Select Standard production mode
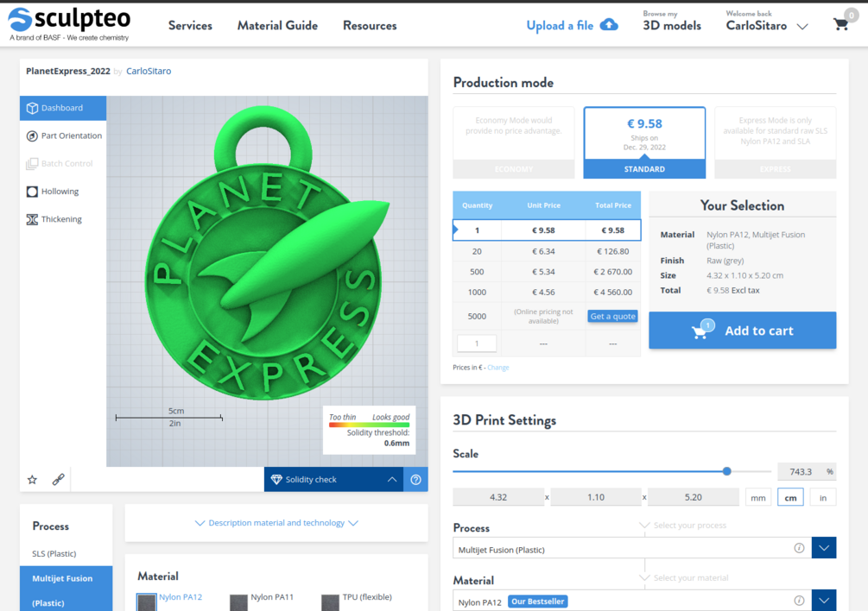868x611 pixels. coord(644,142)
